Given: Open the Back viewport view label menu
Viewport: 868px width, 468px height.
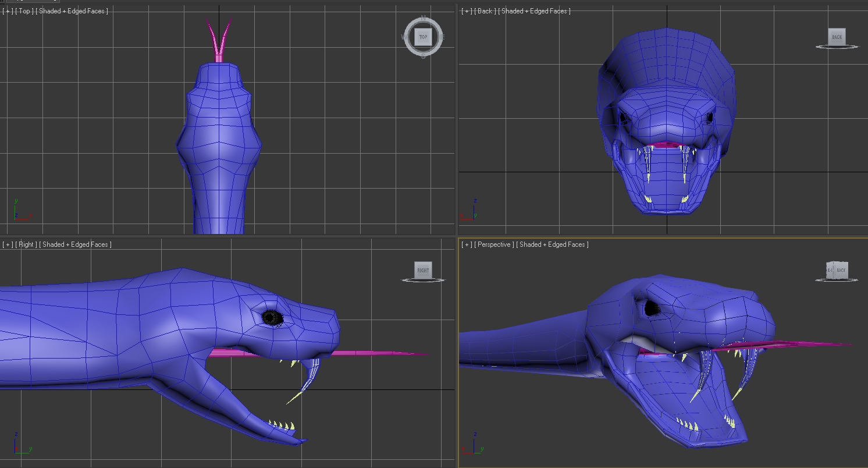Looking at the screenshot, I should 485,11.
